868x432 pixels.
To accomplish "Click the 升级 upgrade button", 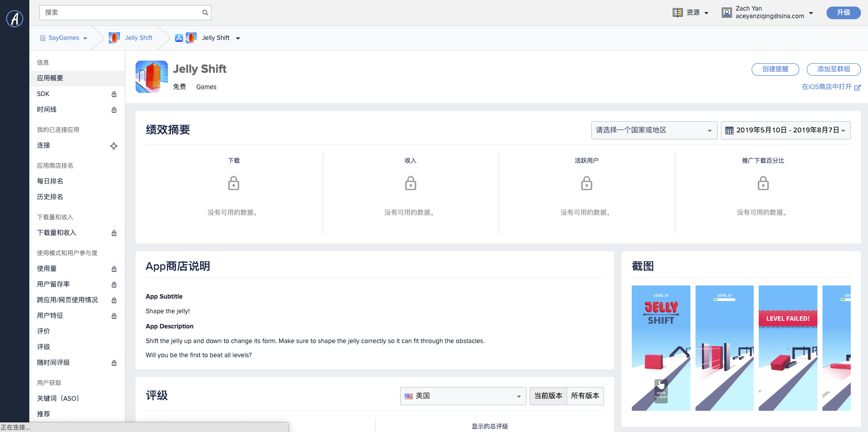I will [843, 13].
